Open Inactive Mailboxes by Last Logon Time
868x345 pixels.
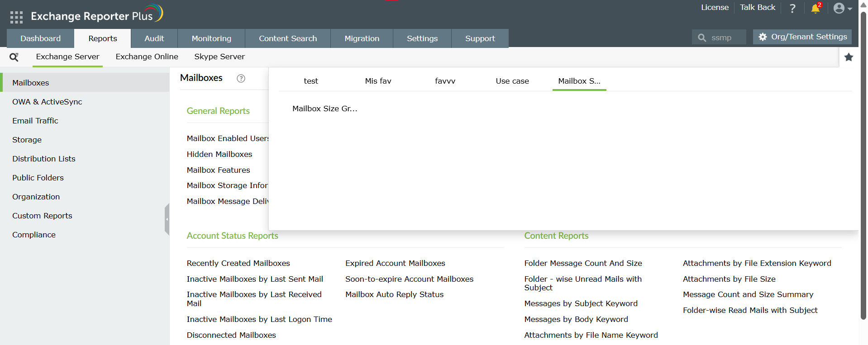point(259,319)
